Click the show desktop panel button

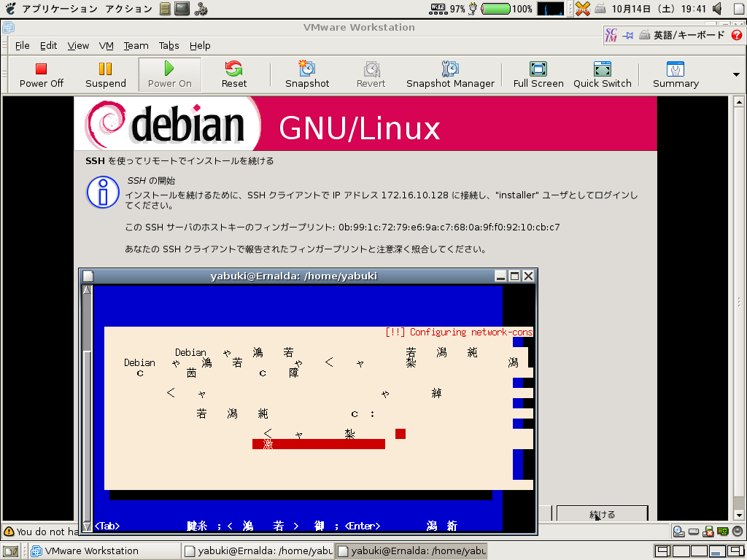pyautogui.click(x=10, y=551)
